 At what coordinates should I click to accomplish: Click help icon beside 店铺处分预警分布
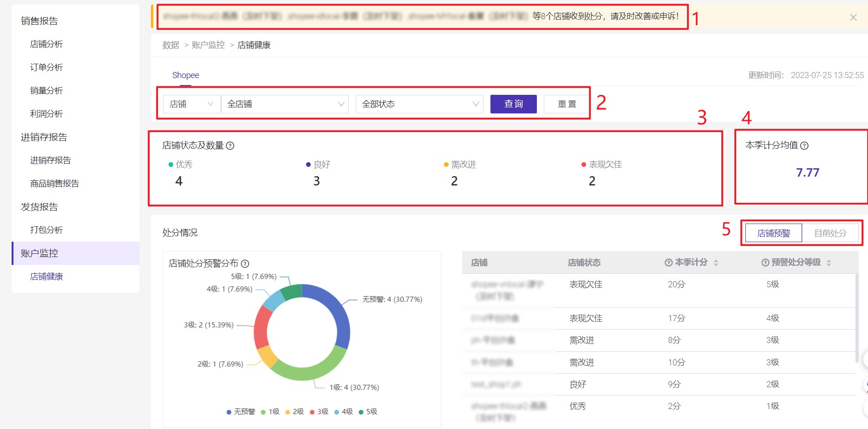(245, 264)
